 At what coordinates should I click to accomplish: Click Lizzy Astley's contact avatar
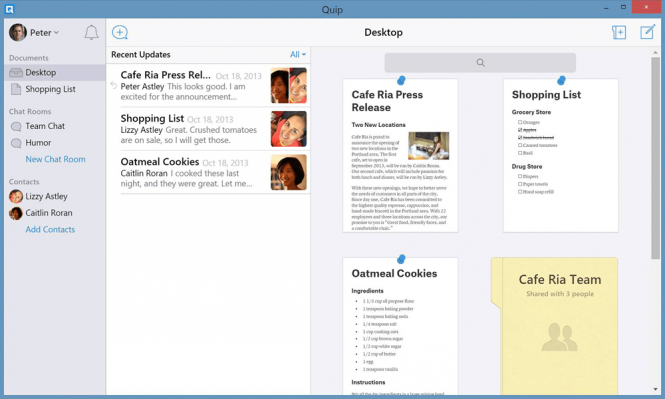[x=16, y=196]
